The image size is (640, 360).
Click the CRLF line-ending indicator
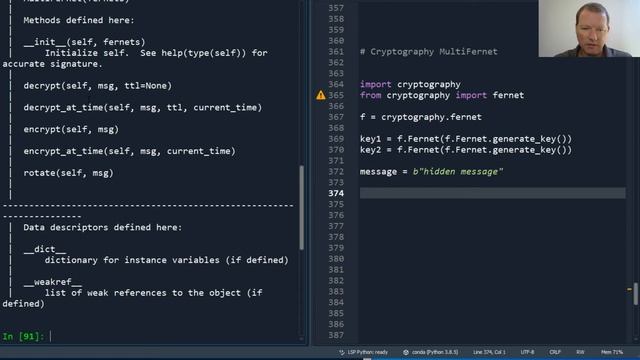(555, 352)
